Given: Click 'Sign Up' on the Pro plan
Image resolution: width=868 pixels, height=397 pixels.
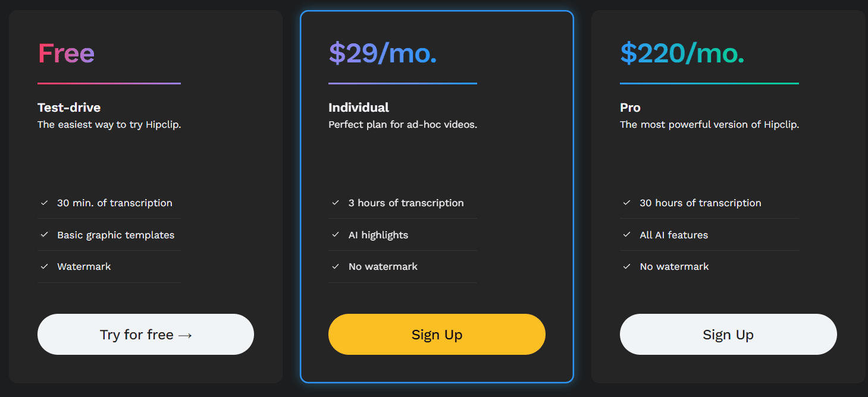Looking at the screenshot, I should (728, 334).
